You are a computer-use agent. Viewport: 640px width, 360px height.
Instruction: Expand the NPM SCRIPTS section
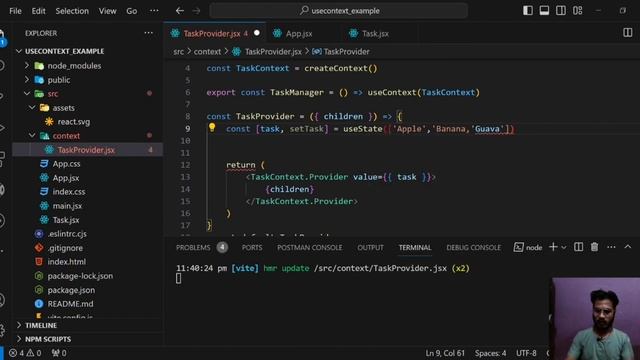point(88,339)
